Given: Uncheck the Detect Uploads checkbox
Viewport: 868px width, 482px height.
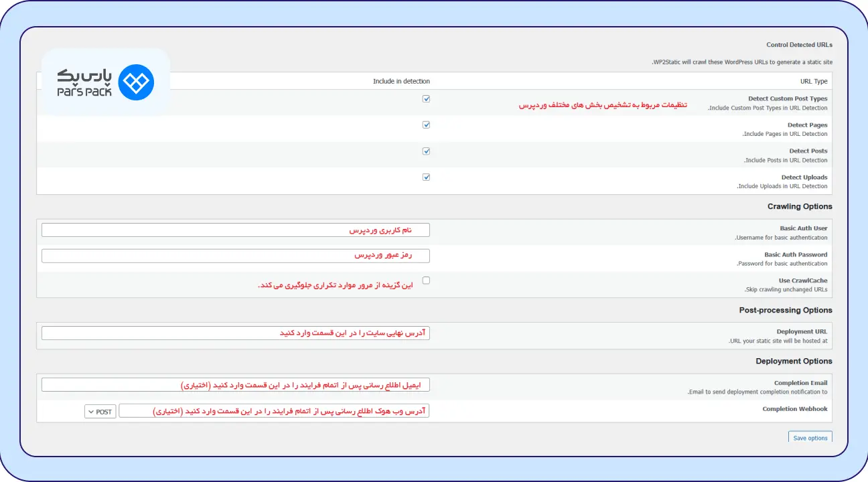Looking at the screenshot, I should click(427, 177).
